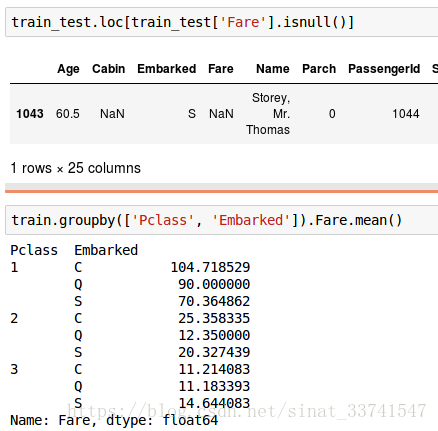Select the value 104.718529

(x=210, y=267)
